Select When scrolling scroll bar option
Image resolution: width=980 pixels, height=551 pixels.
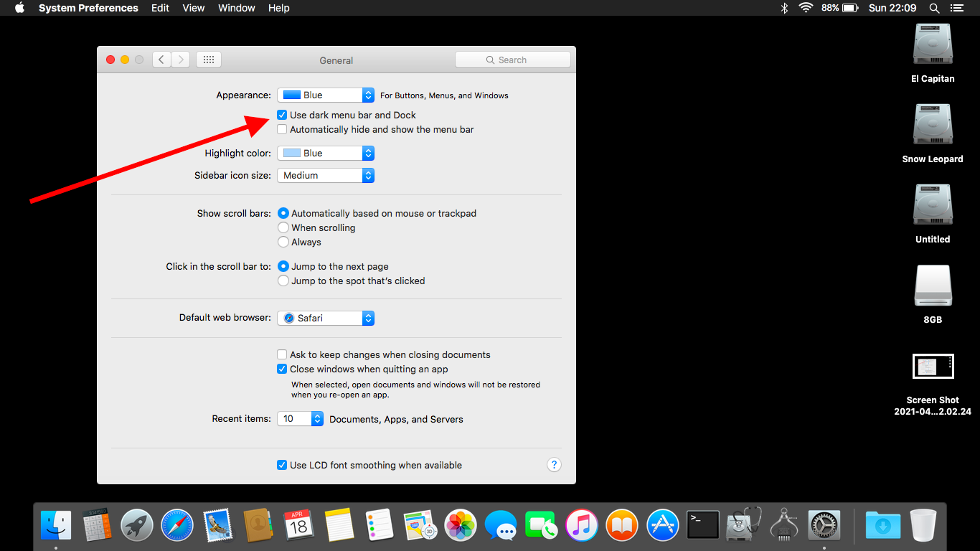283,227
